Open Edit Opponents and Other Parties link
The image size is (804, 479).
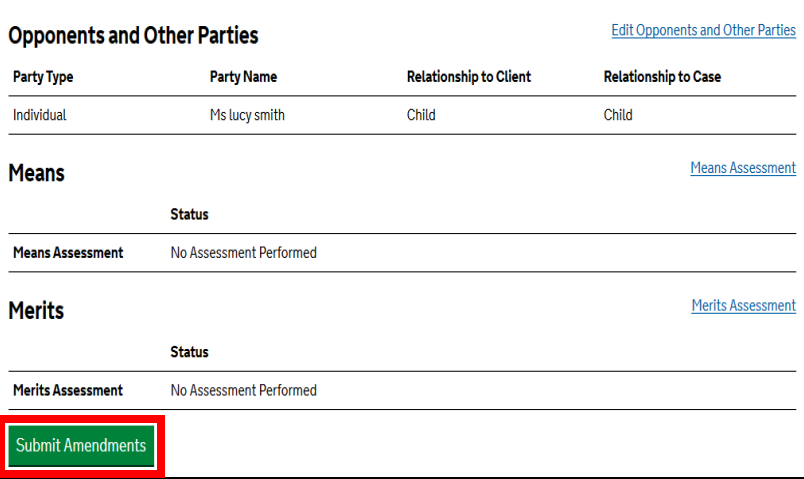(703, 30)
